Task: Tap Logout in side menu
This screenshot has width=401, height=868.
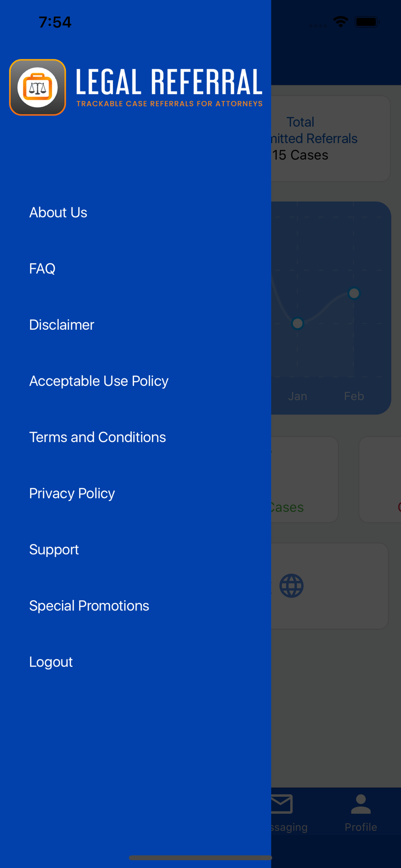Action: click(x=51, y=662)
